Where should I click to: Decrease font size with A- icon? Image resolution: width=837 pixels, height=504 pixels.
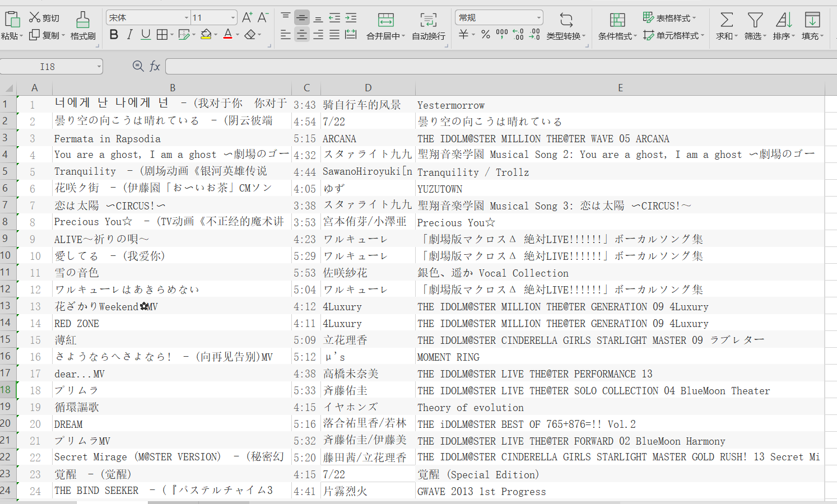(x=263, y=17)
